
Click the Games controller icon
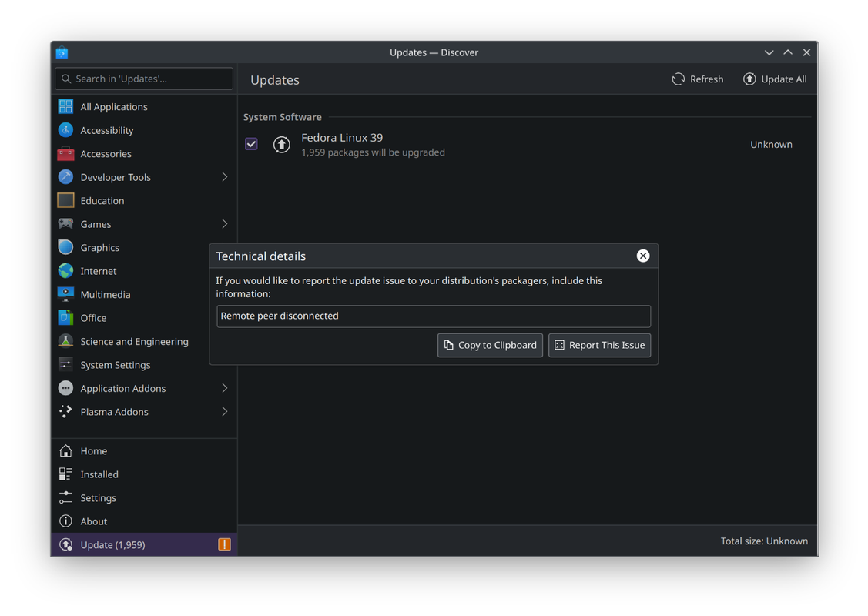(x=65, y=223)
